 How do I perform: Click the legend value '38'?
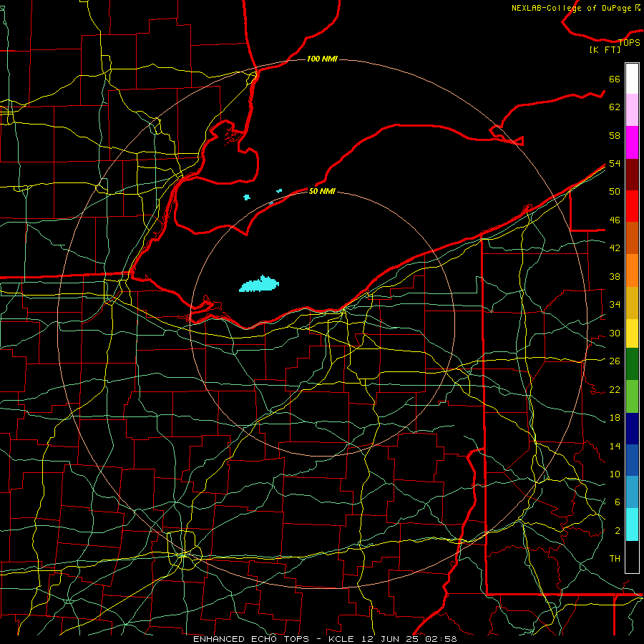[x=615, y=277]
